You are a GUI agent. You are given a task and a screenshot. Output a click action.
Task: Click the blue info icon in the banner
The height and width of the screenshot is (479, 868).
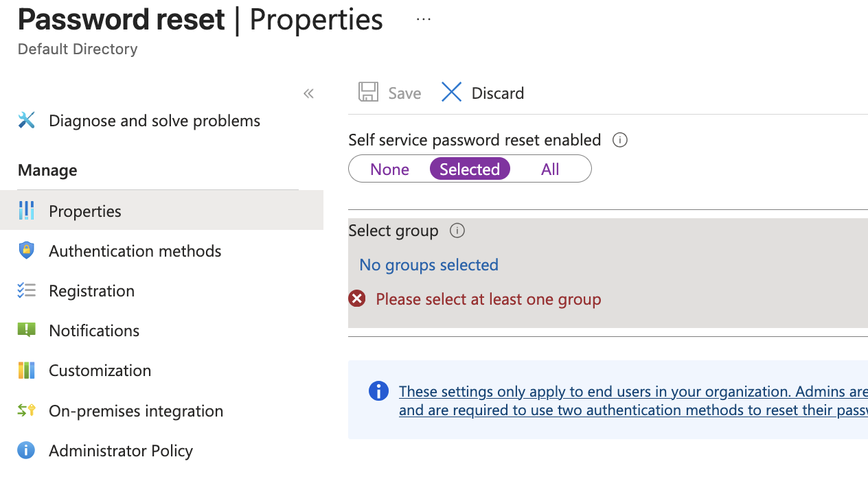378,391
